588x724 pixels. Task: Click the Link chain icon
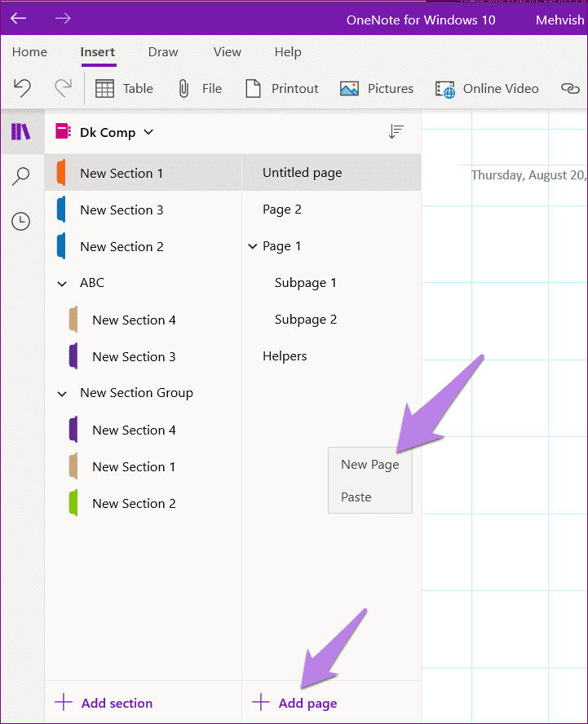tap(570, 88)
